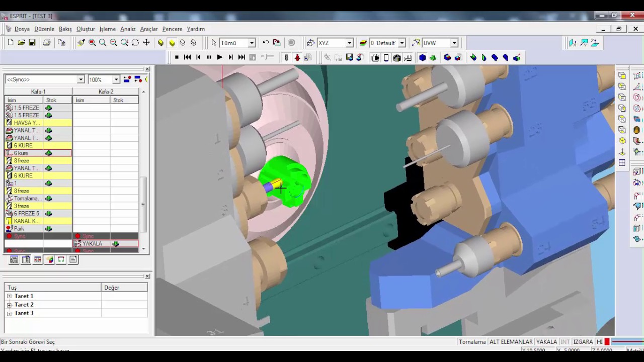
Task: Select the KANAL K... operation row
Action: tap(38, 221)
